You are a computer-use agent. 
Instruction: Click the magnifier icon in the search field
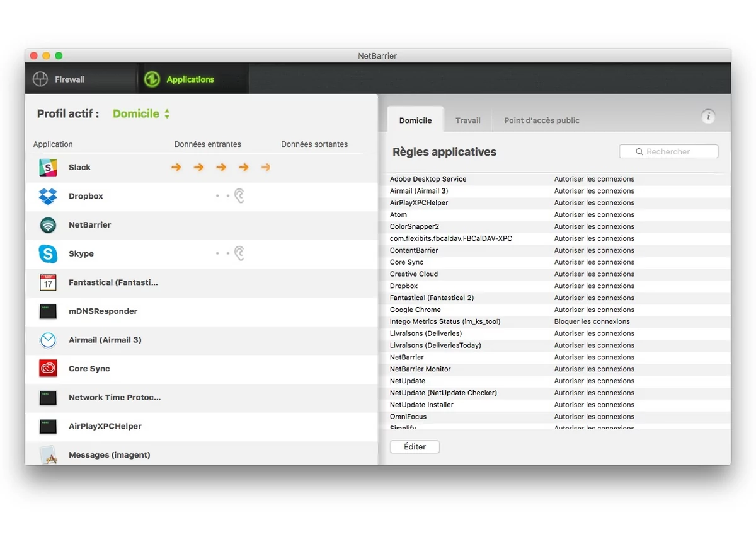pyautogui.click(x=639, y=151)
